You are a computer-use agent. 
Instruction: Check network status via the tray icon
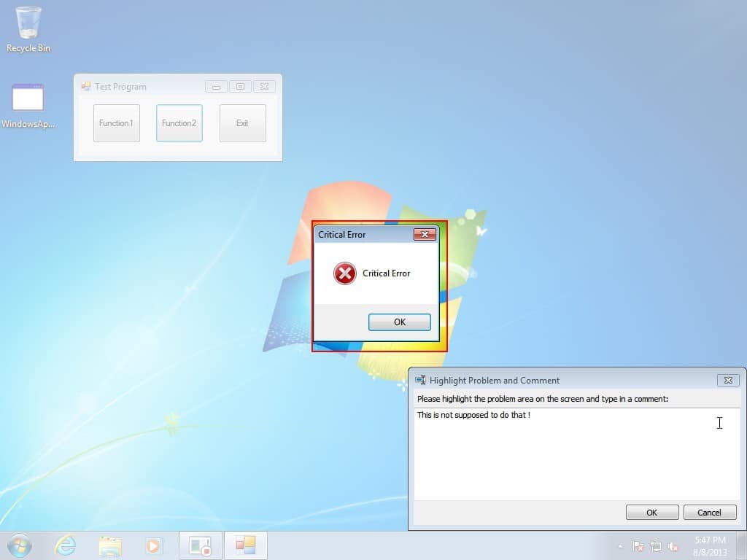pos(656,546)
